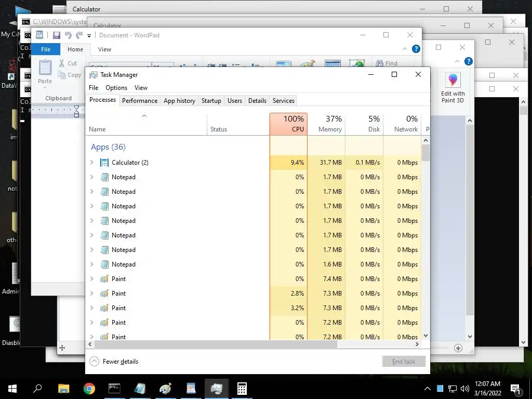Viewport: 532px width, 399px height.
Task: Open taskbar Search magnifier
Action: click(37, 388)
